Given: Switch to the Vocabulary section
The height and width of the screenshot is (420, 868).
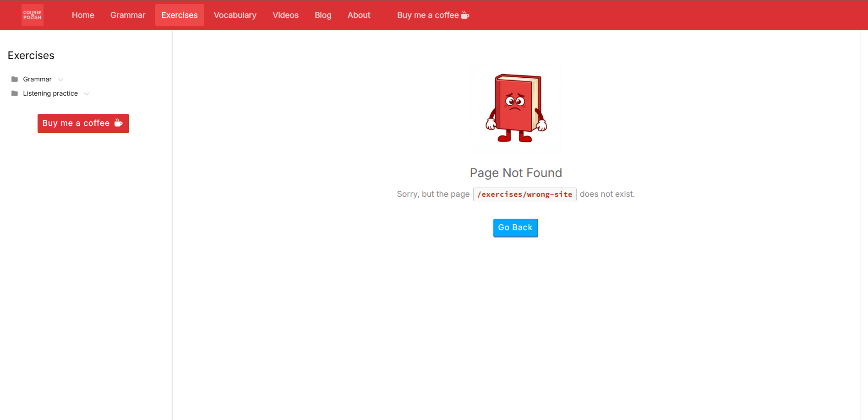Looking at the screenshot, I should click(235, 15).
